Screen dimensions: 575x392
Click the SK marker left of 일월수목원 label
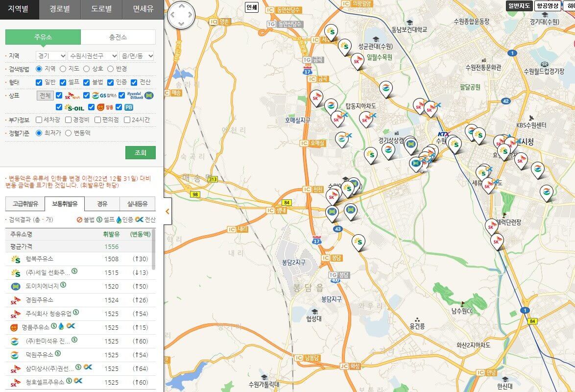tap(357, 61)
